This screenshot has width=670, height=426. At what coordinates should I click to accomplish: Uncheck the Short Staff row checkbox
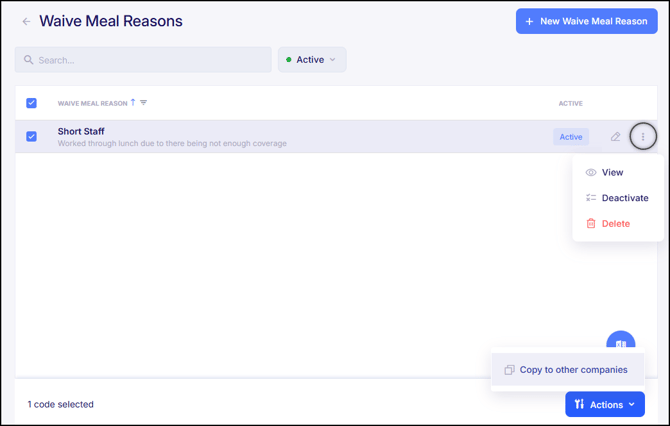pos(31,136)
